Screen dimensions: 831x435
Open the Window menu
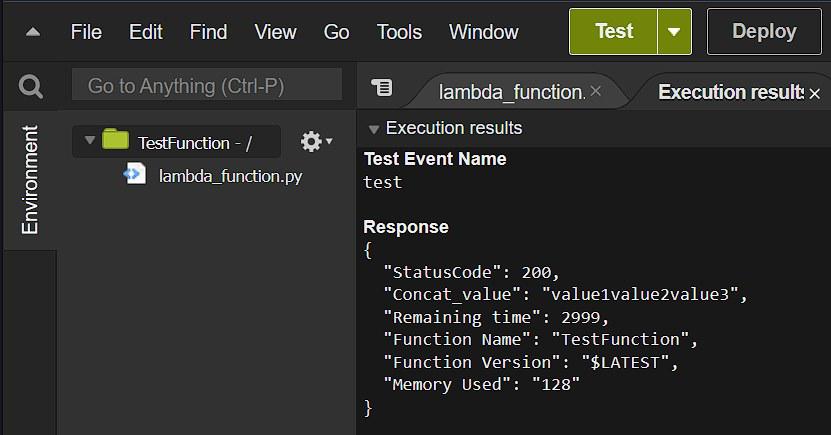tap(484, 32)
